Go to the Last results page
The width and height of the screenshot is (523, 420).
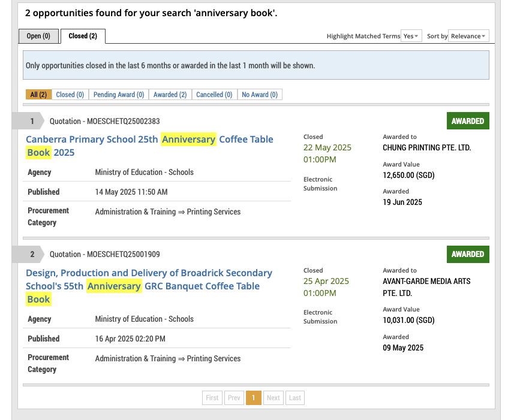click(294, 398)
